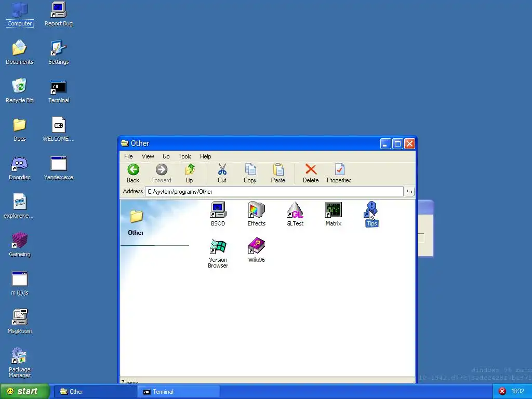The height and width of the screenshot is (399, 532).
Task: Select the m (1).js file icon
Action: click(19, 283)
